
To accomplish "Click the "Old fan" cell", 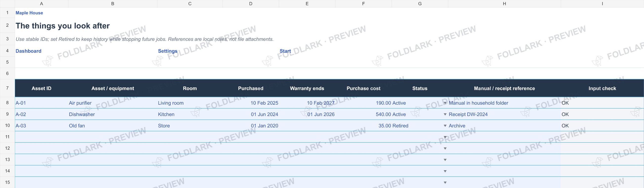I will pos(113,126).
